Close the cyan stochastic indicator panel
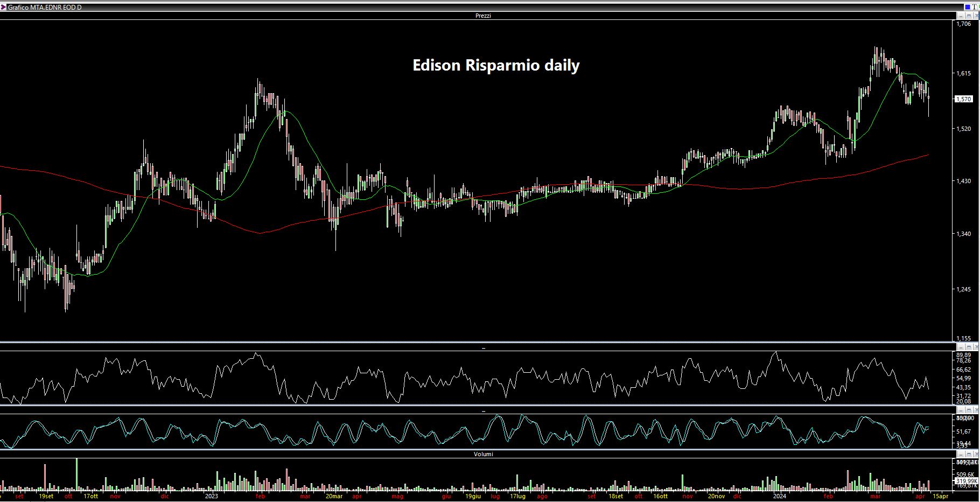The height and width of the screenshot is (502, 980). [x=976, y=410]
